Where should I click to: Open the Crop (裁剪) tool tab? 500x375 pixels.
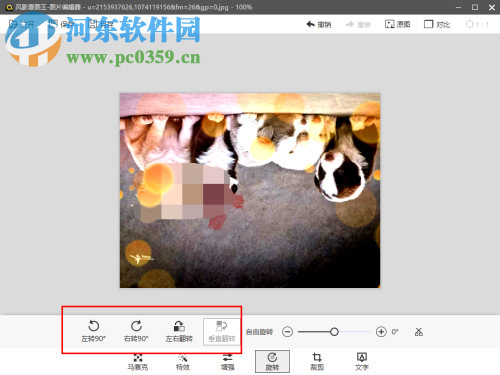pyautogui.click(x=317, y=362)
